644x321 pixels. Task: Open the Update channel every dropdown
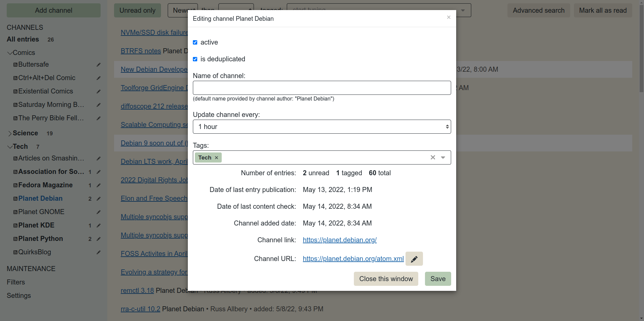coord(322,127)
